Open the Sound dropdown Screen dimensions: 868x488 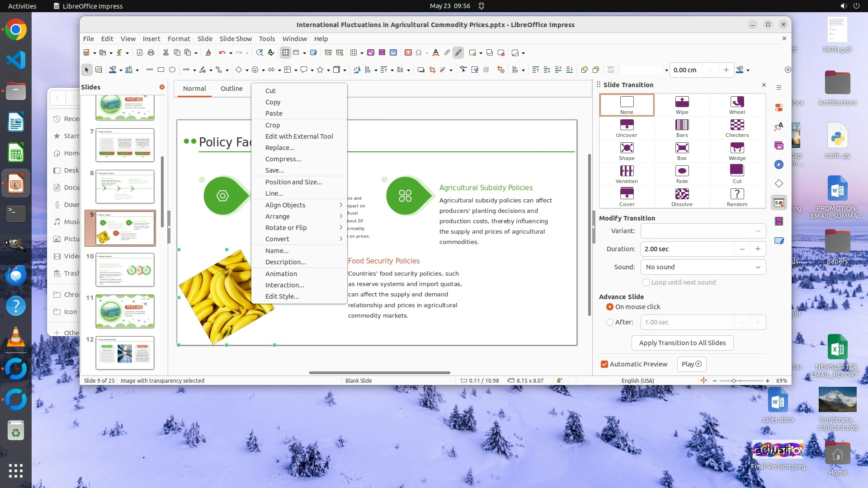tap(703, 267)
